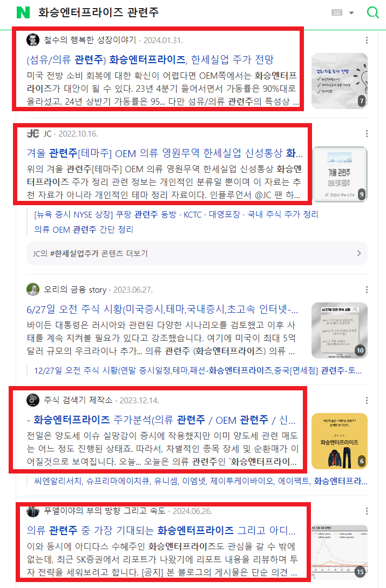Click 의류 OEM 관련주 간단 정리 sub-link
This screenshot has width=386, height=588.
click(84, 229)
